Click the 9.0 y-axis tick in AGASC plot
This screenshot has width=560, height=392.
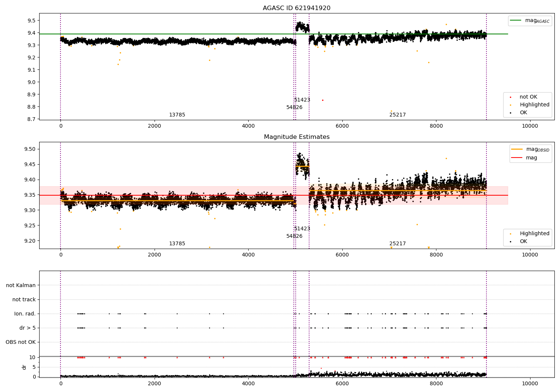[x=32, y=82]
